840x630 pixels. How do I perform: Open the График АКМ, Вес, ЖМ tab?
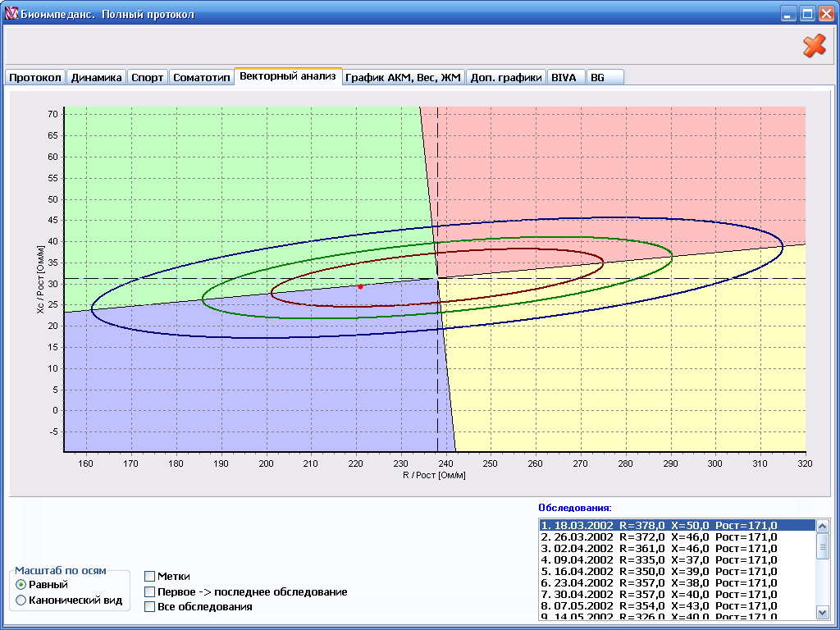point(403,77)
